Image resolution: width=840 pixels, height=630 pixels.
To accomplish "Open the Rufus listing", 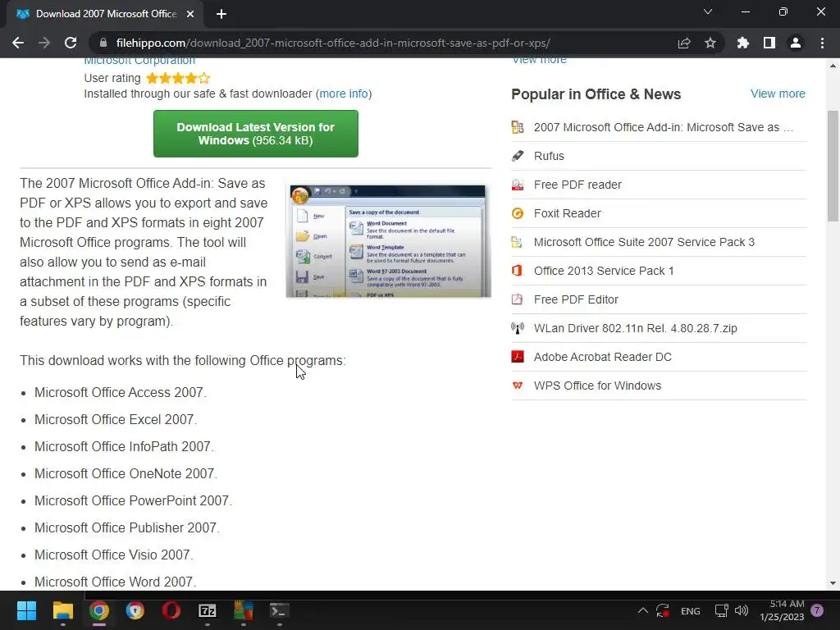I will (x=549, y=156).
